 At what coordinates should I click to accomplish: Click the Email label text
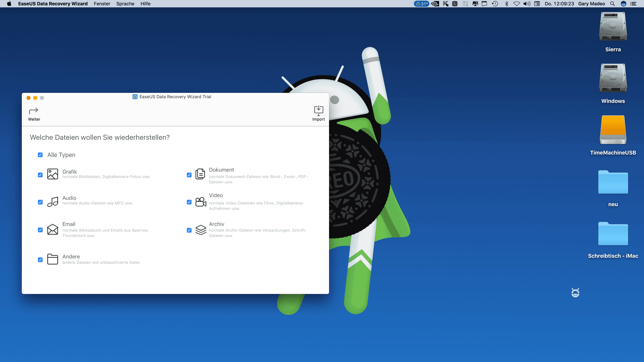(x=69, y=224)
